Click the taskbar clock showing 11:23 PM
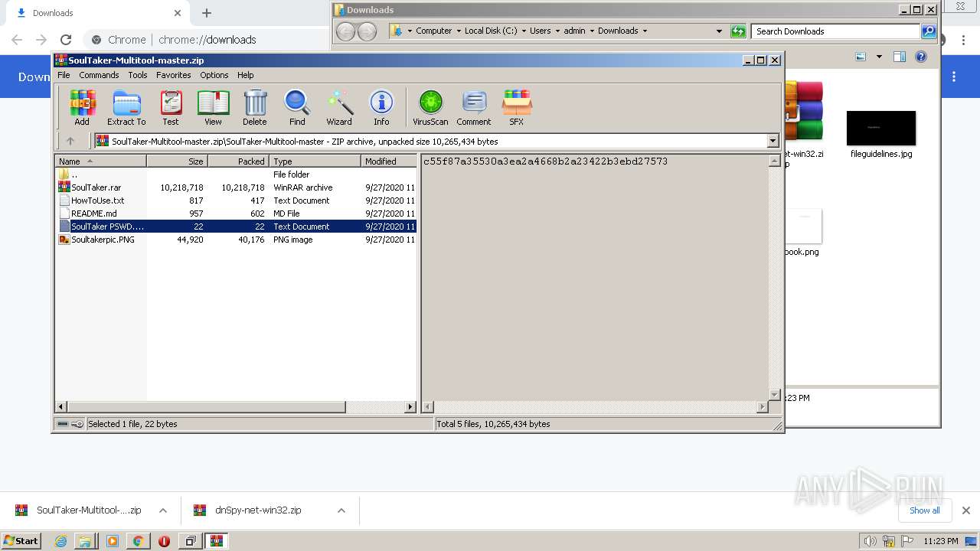 tap(941, 541)
